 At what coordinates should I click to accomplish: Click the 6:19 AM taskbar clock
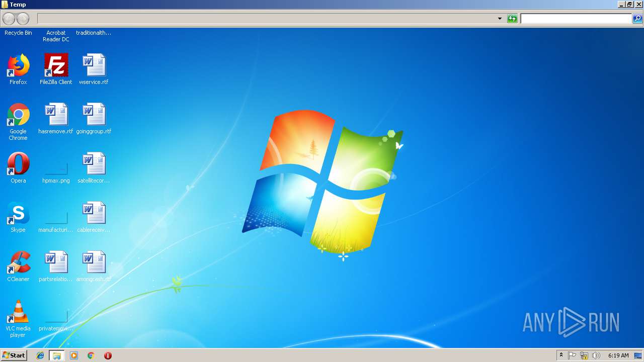pos(618,355)
